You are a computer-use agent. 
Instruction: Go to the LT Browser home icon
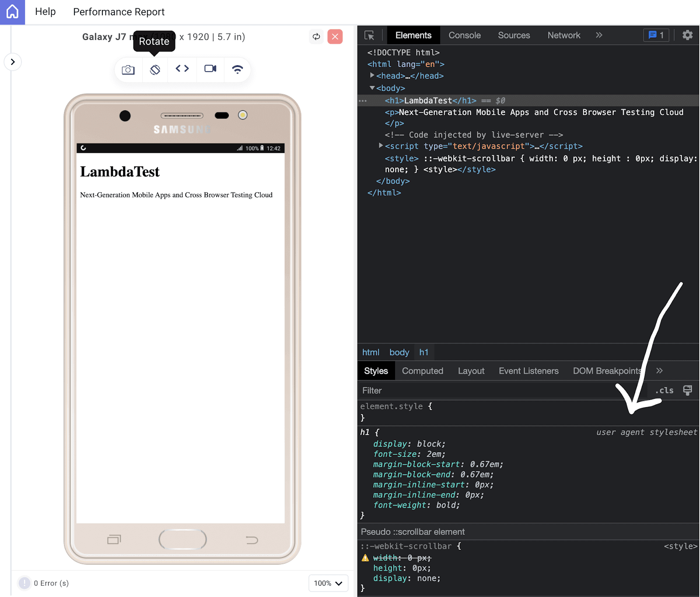(x=12, y=12)
